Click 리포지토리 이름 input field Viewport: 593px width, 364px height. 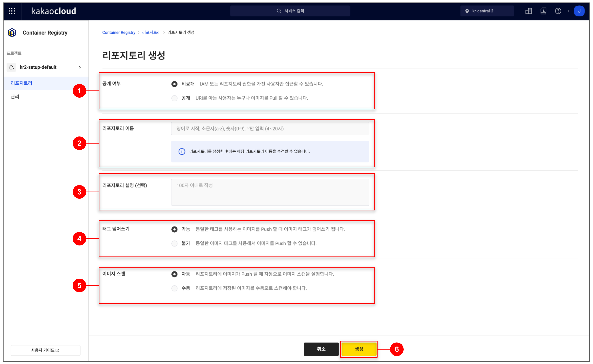270,128
